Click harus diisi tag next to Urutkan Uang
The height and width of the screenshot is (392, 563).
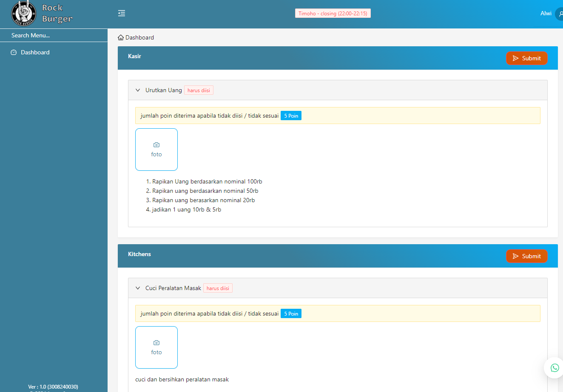tap(199, 90)
